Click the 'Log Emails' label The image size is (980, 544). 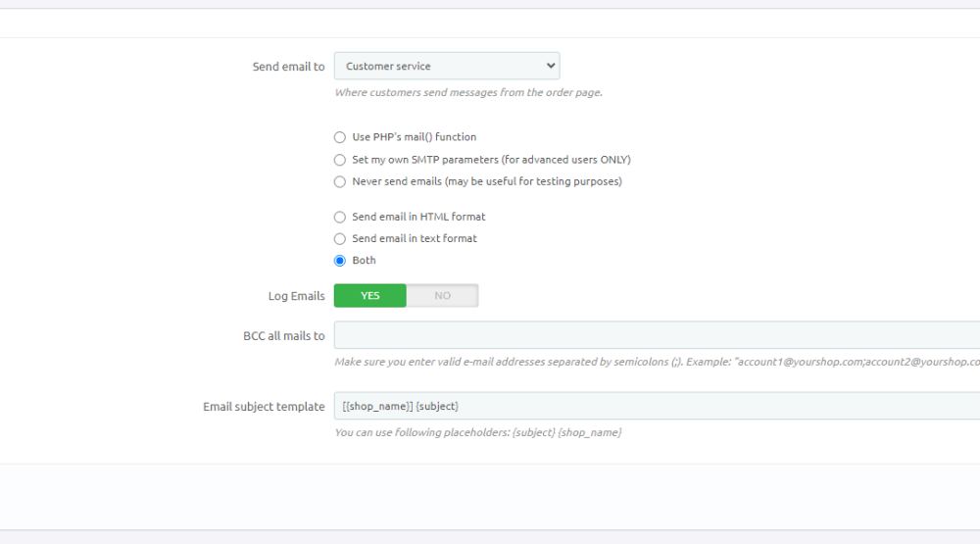296,296
